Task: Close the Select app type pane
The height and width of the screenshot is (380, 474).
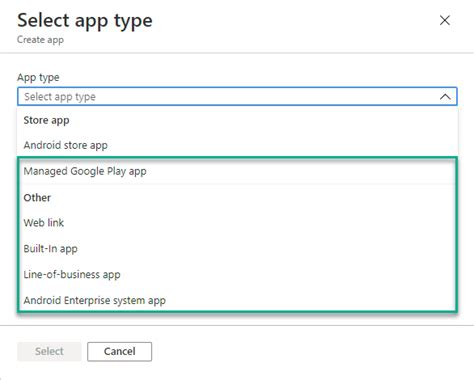Action: [445, 20]
